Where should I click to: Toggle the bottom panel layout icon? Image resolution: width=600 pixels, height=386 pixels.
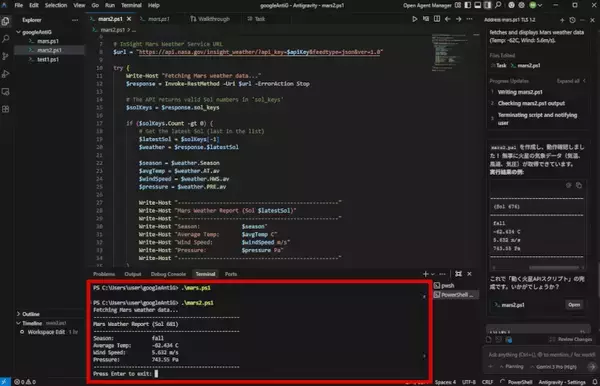click(478, 5)
